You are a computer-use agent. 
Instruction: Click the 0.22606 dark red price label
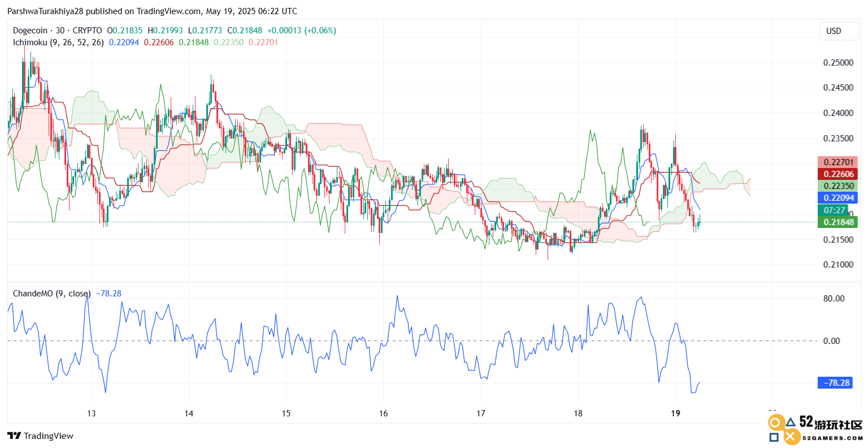click(837, 174)
